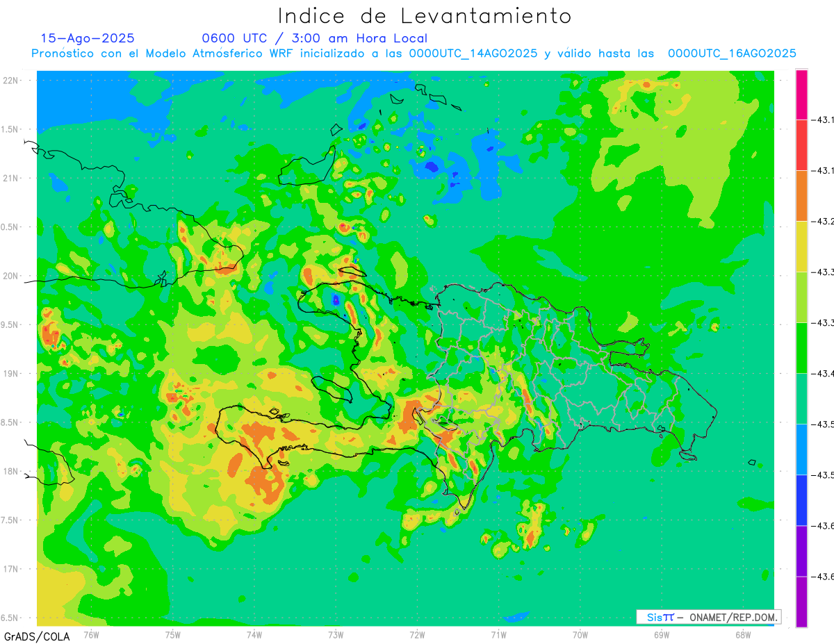This screenshot has height=644, width=834.
Task: Select '0600 UTC / 3:00 am Hora Local' text
Action: tap(315, 38)
